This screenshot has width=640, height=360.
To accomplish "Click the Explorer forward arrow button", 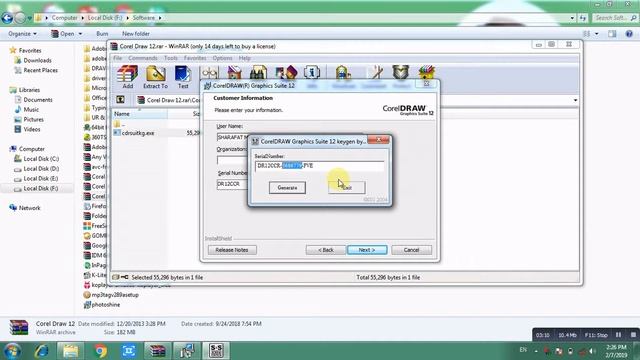I will 20,18.
